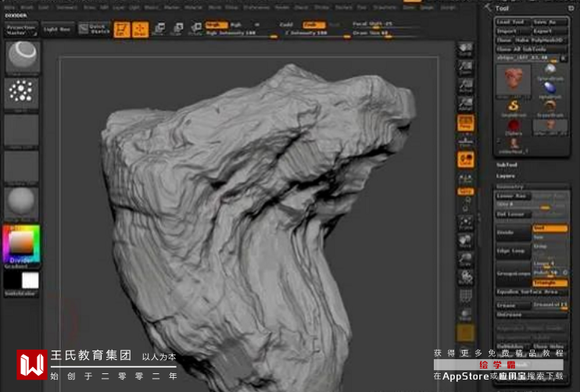The width and height of the screenshot is (580, 392).
Task: Open the Brush menu
Action: [27, 7]
